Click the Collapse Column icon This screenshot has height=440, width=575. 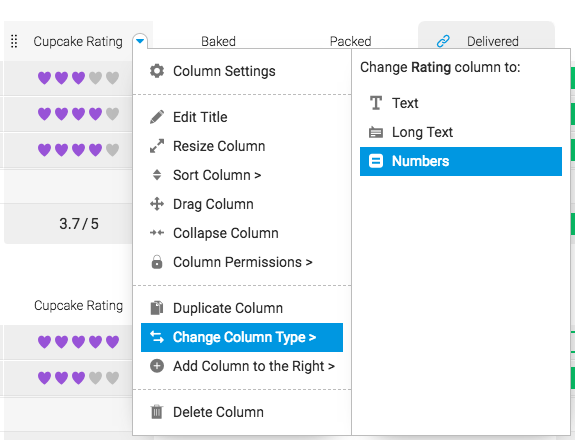(x=157, y=233)
